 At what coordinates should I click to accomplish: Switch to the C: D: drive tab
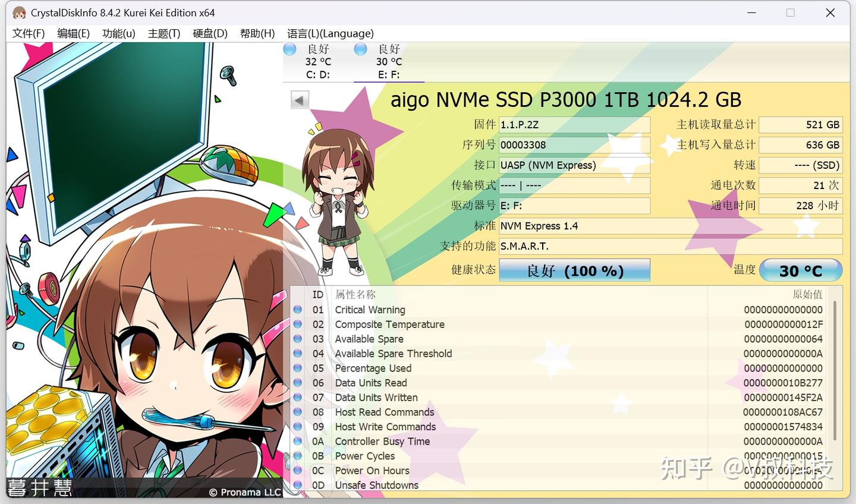point(318,62)
